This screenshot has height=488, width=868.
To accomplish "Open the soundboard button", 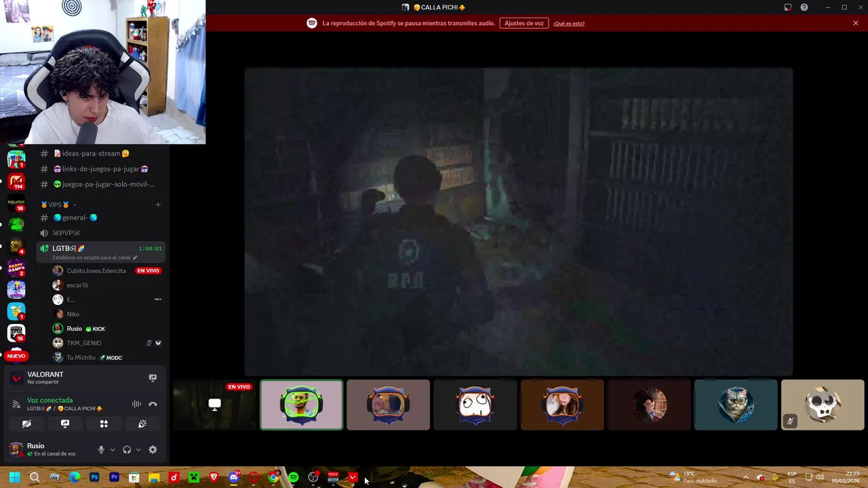I will point(142,424).
